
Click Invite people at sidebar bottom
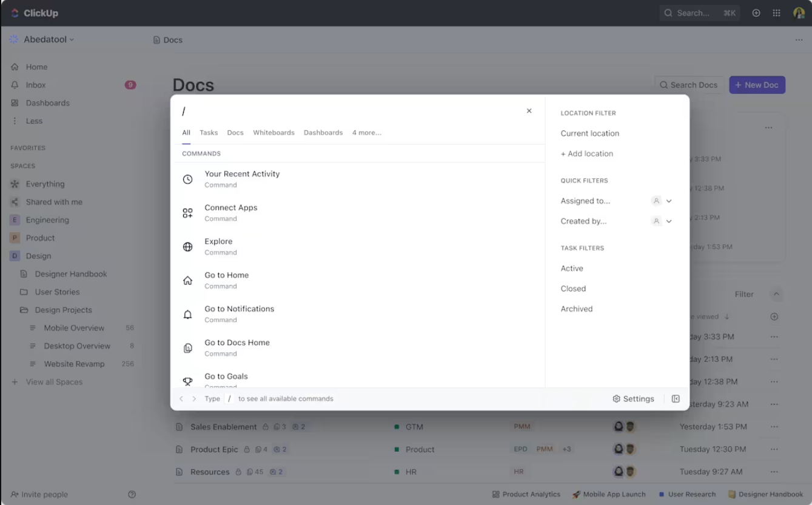[39, 494]
